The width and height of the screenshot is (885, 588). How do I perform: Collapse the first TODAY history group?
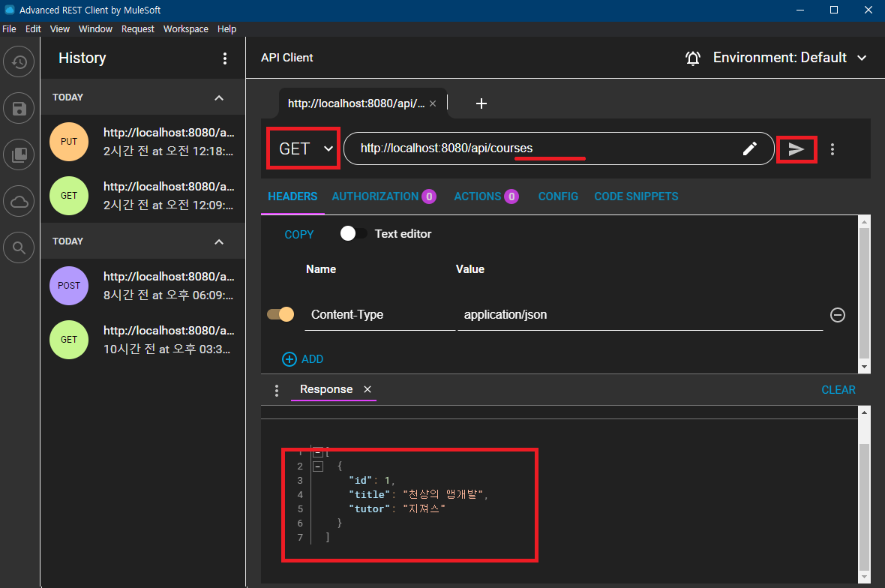(219, 97)
